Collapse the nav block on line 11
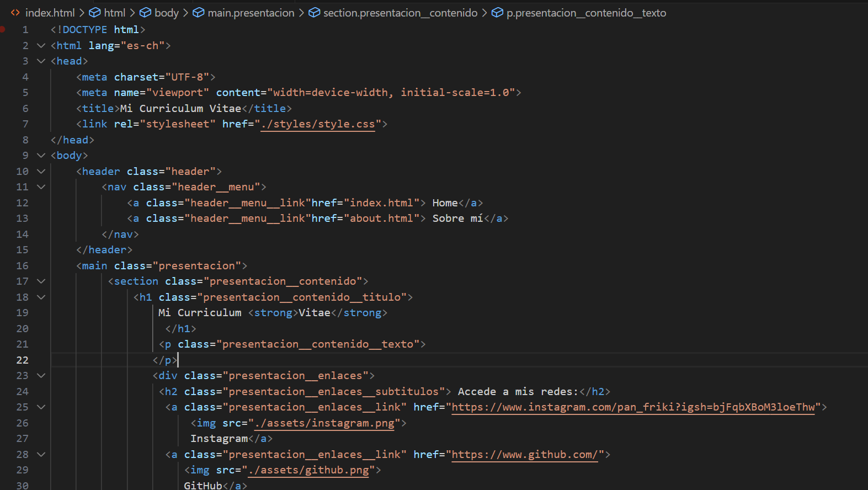868x490 pixels. [x=41, y=187]
